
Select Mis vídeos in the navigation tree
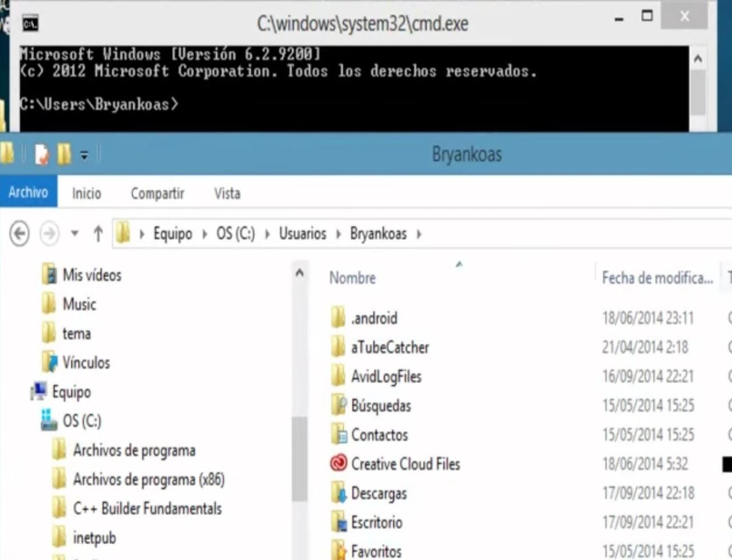pos(92,275)
